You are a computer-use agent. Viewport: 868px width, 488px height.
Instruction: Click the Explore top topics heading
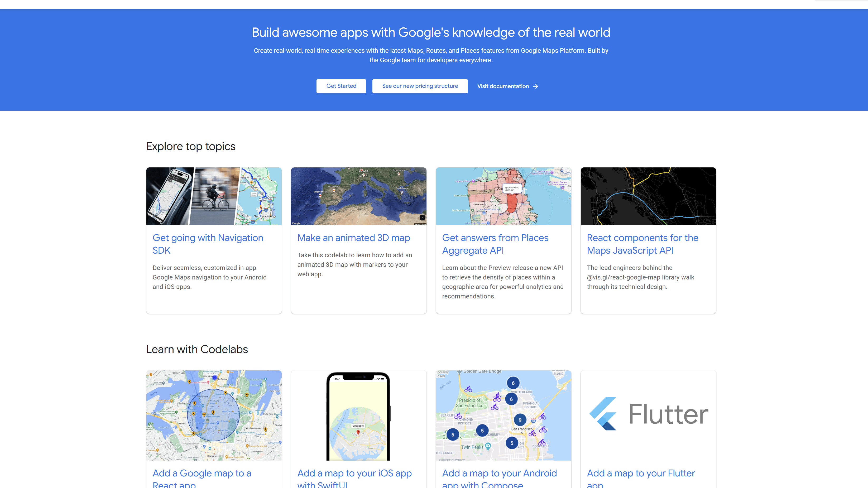point(191,147)
